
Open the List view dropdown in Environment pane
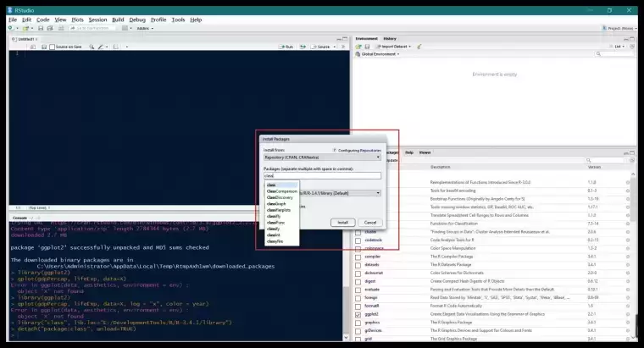tap(617, 47)
